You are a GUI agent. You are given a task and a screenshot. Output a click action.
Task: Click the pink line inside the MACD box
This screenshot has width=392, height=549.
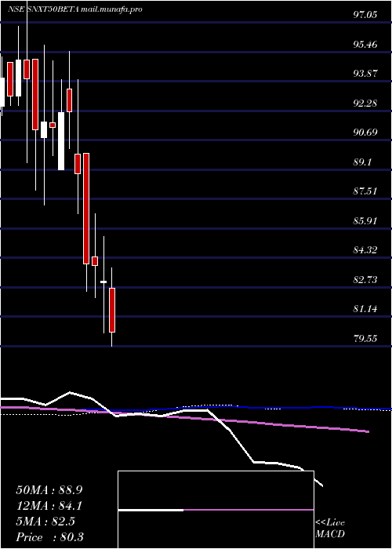coord(249,510)
